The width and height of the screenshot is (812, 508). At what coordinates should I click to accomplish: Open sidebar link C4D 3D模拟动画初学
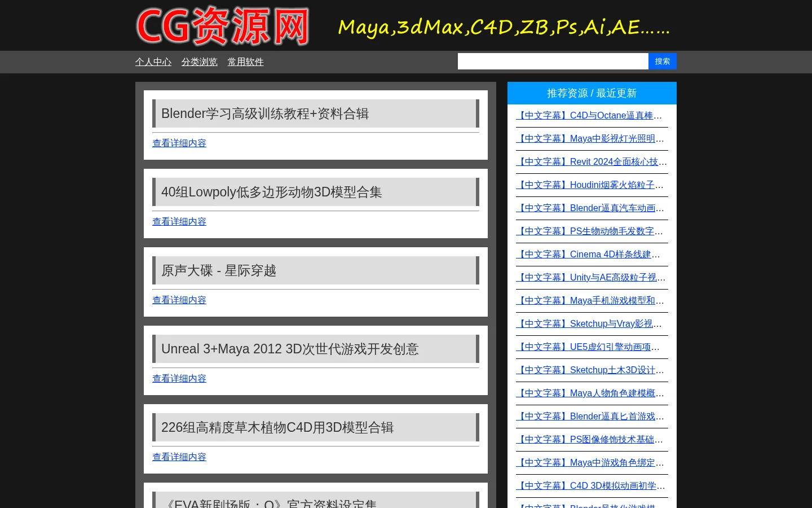(x=591, y=486)
